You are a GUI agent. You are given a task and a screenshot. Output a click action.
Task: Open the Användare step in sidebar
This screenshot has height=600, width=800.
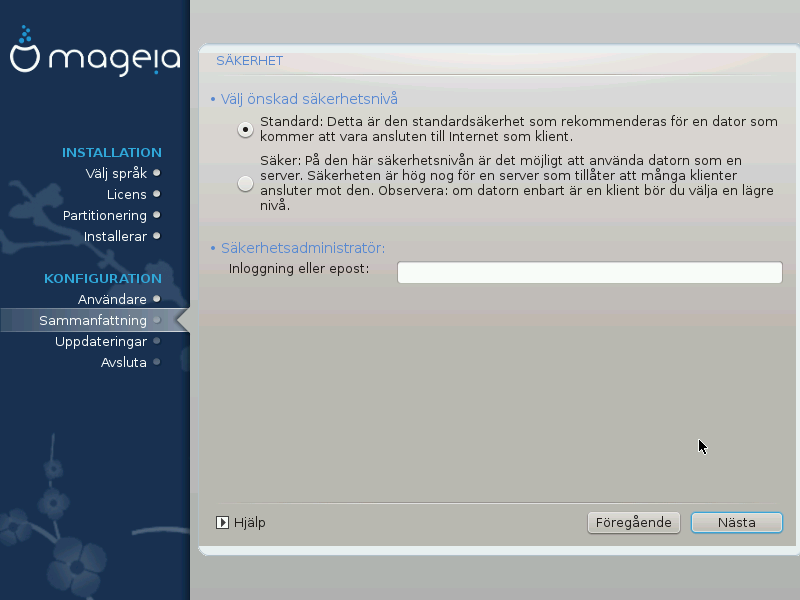[x=112, y=299]
